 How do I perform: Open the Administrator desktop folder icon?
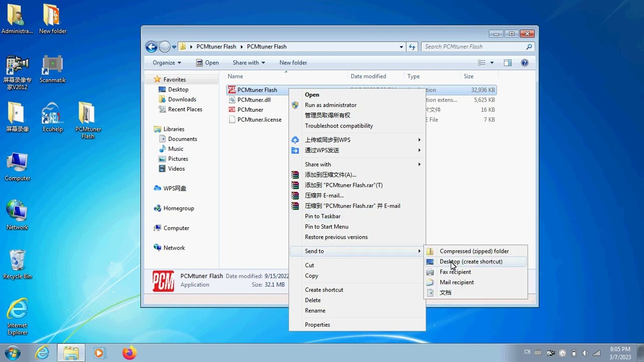coord(17,19)
